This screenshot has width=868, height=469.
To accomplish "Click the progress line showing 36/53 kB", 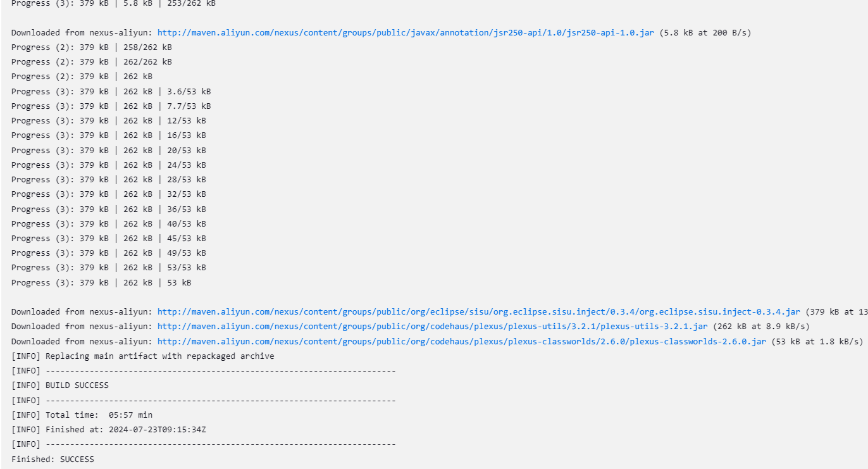I will (109, 209).
